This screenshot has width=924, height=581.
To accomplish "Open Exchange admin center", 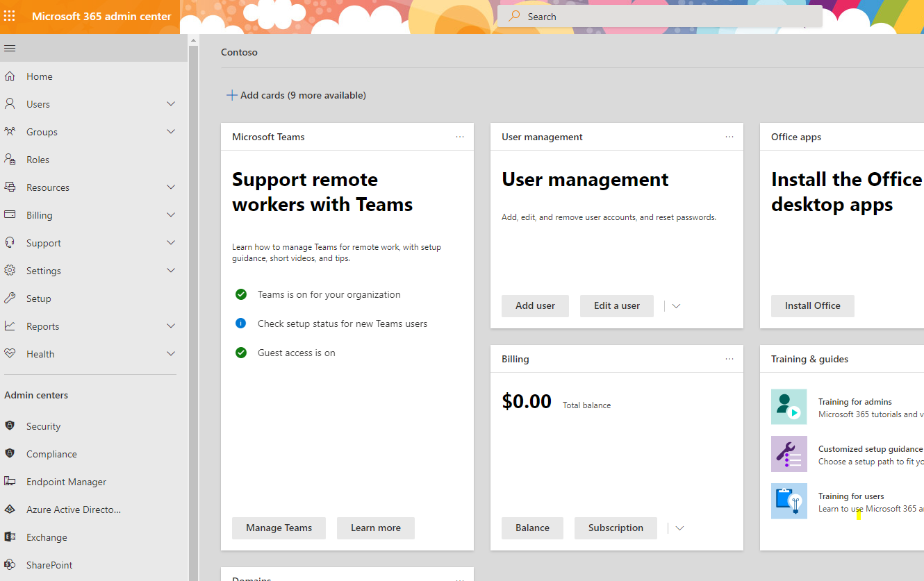I will pyautogui.click(x=47, y=537).
